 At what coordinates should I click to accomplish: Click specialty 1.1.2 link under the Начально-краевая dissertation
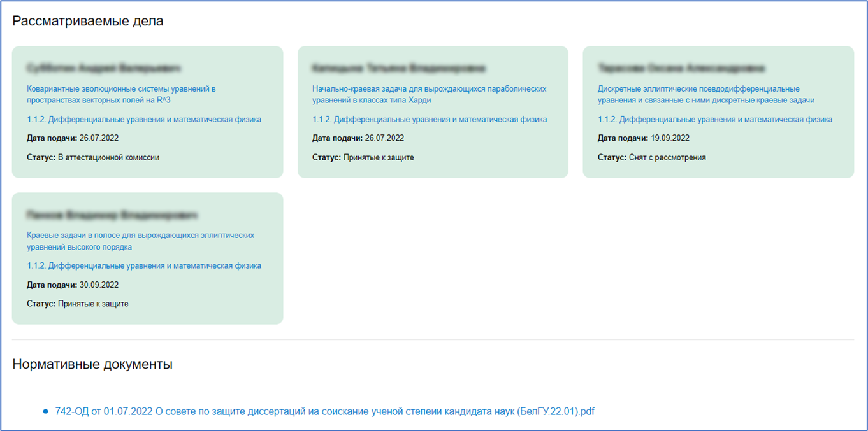(x=430, y=119)
